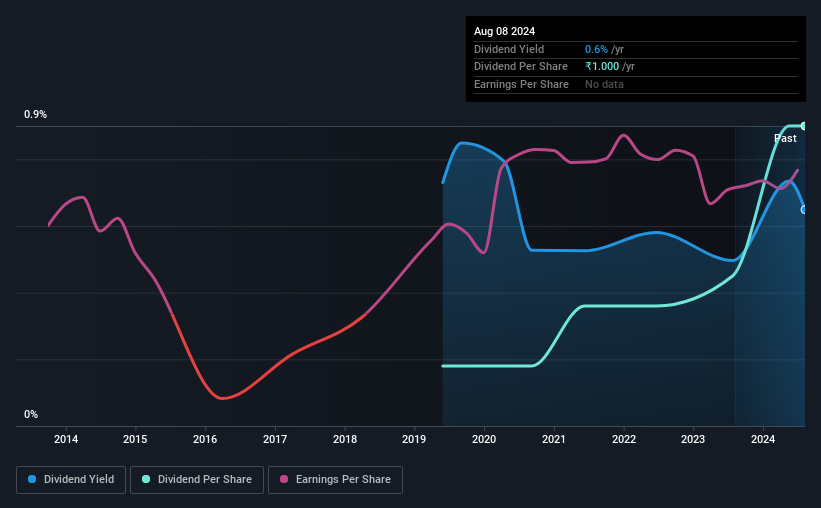Select the 2016 x-axis label
Image resolution: width=821 pixels, height=508 pixels.
pyautogui.click(x=205, y=439)
